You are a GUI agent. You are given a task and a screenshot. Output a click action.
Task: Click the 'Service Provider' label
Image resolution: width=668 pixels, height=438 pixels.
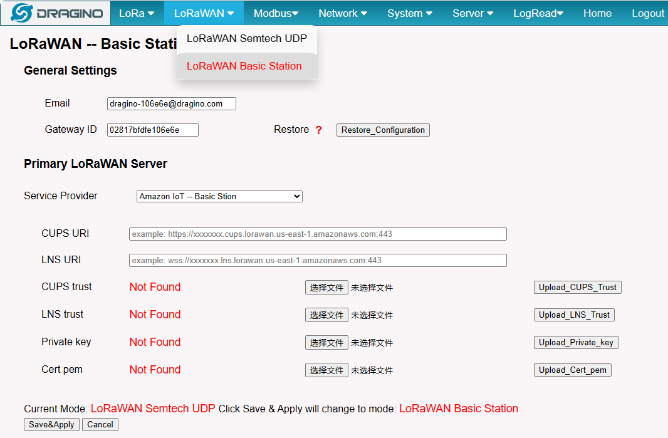(60, 196)
